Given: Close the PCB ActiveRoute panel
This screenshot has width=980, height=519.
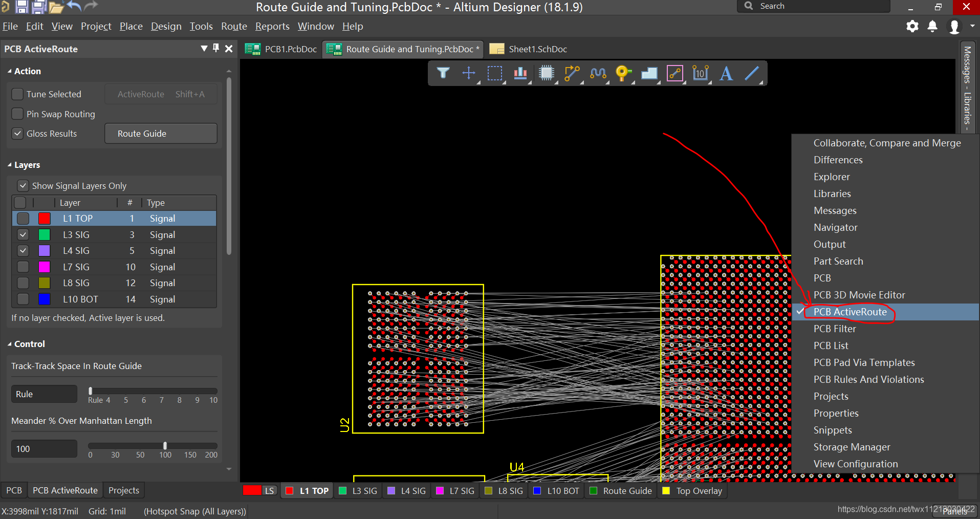Looking at the screenshot, I should pyautogui.click(x=229, y=49).
